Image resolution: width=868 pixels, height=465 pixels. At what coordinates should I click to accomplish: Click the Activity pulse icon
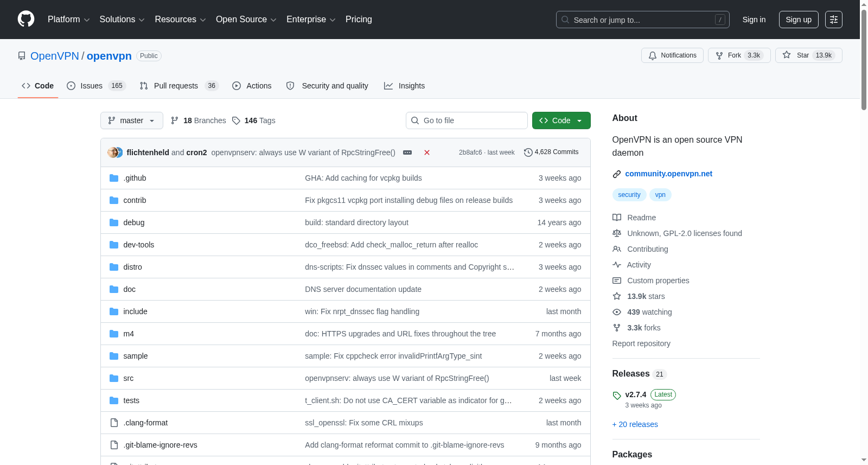[617, 265]
